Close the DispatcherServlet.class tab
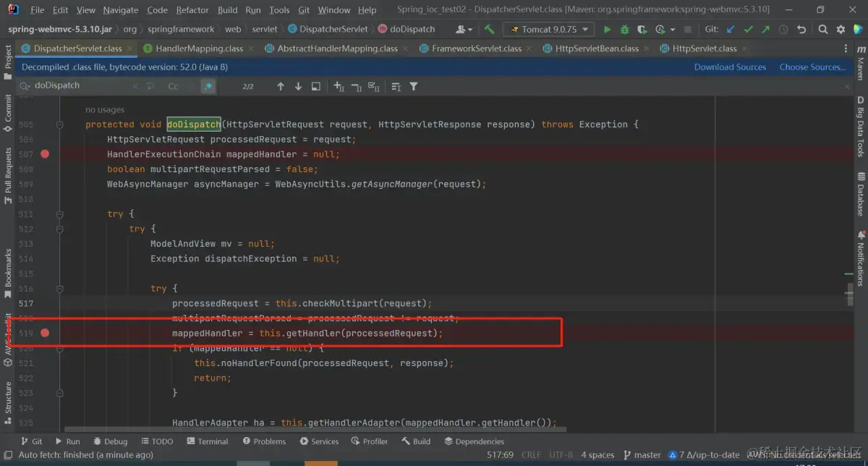Viewport: 868px width, 466px height. click(129, 48)
